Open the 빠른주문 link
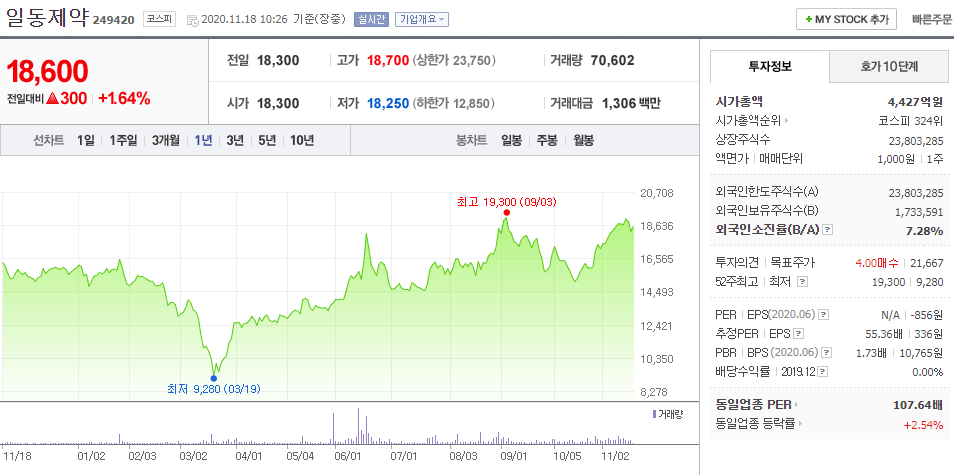Image resolution: width=954 pixels, height=475 pixels. tap(932, 19)
